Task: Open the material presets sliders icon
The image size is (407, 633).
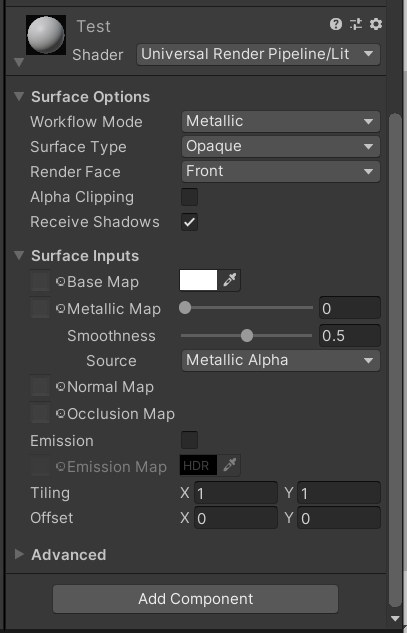Action: click(356, 25)
